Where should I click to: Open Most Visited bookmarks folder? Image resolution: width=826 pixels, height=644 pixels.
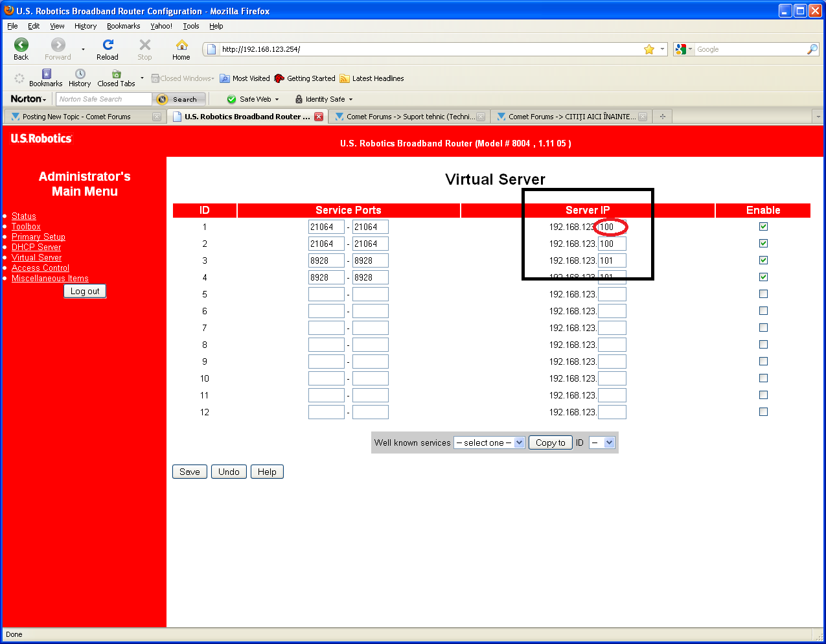245,78
